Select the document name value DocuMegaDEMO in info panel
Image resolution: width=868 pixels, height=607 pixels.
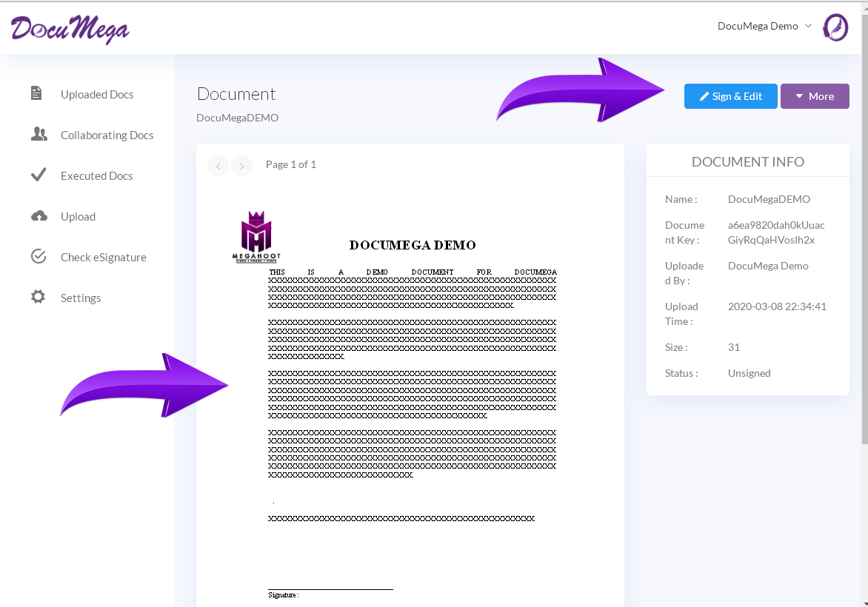coord(769,199)
